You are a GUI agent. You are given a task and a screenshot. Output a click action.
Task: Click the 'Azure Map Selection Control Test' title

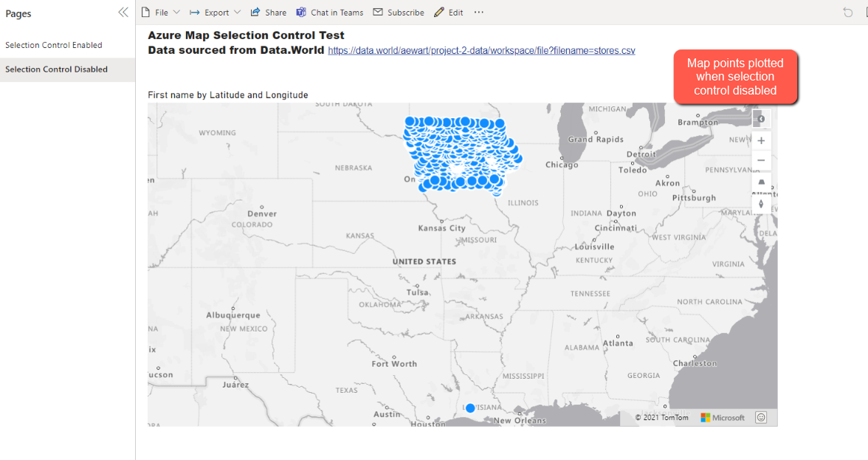pos(246,35)
